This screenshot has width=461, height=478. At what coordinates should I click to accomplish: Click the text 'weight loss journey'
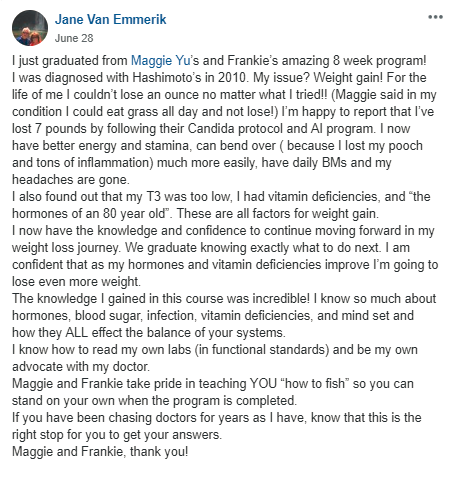pos(65,247)
